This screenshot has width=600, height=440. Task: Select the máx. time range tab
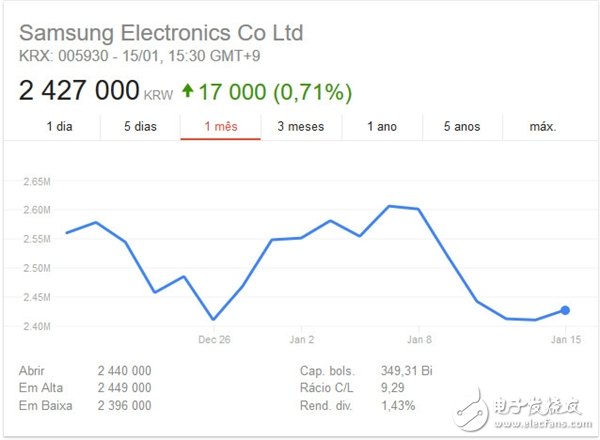tap(543, 127)
